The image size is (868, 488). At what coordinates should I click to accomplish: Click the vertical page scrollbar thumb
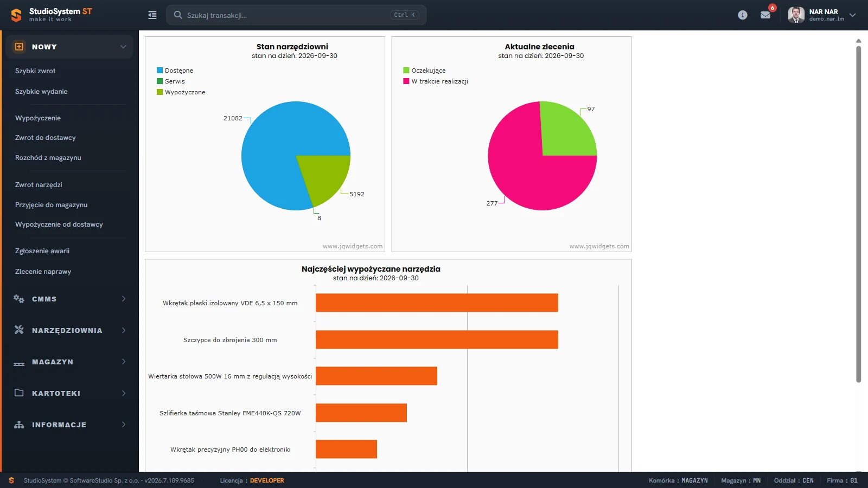[858, 214]
